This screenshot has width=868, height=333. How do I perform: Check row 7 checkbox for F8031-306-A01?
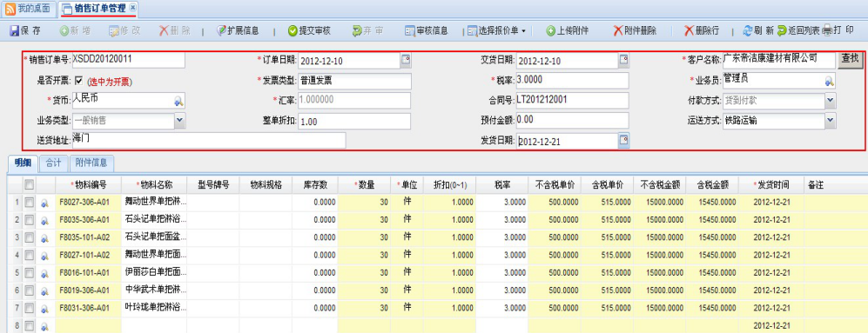pos(29,309)
